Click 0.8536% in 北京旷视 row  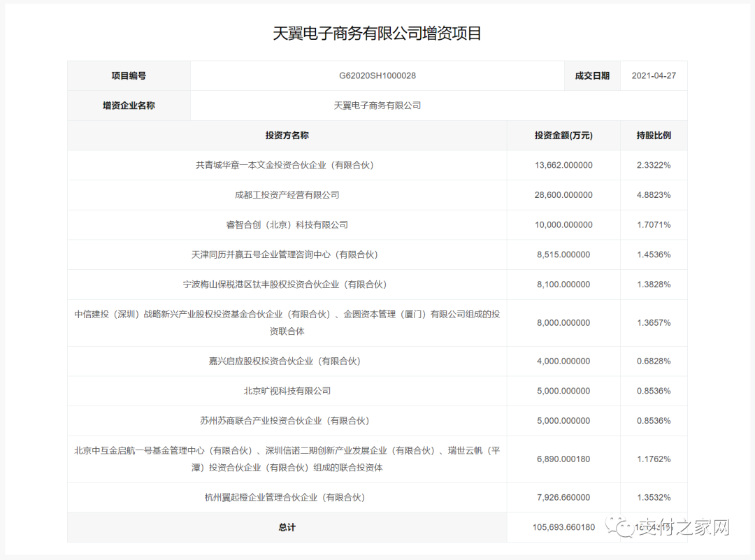tap(654, 391)
